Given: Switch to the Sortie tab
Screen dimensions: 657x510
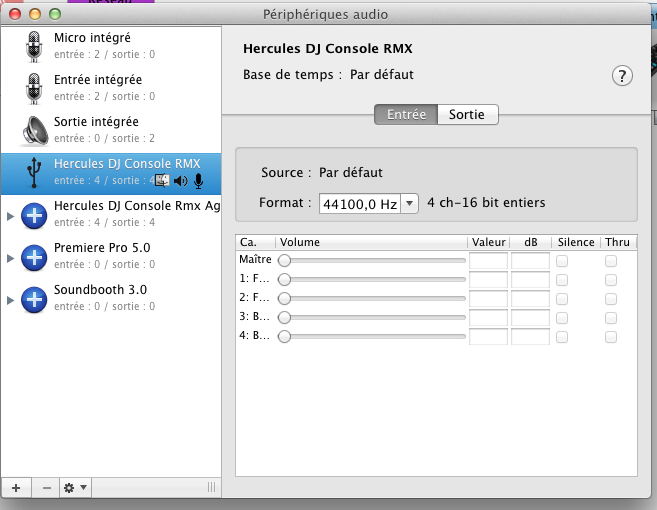Looking at the screenshot, I should [x=467, y=115].
